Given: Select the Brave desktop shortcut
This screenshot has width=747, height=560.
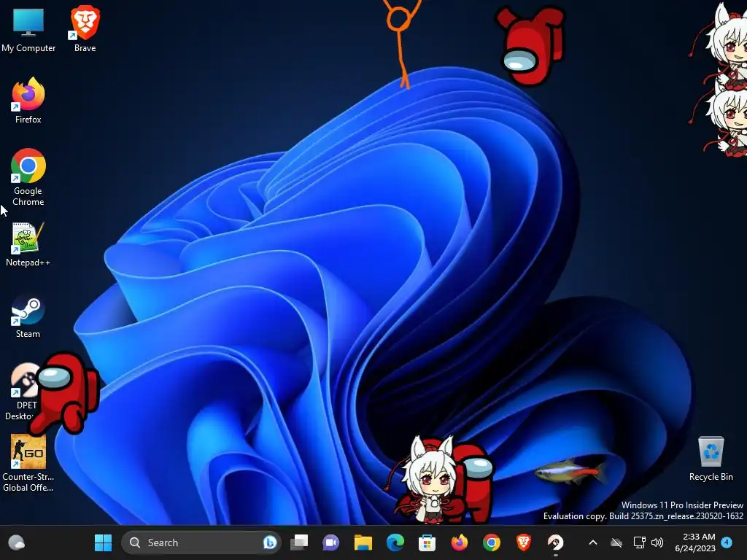Looking at the screenshot, I should pyautogui.click(x=85, y=29).
